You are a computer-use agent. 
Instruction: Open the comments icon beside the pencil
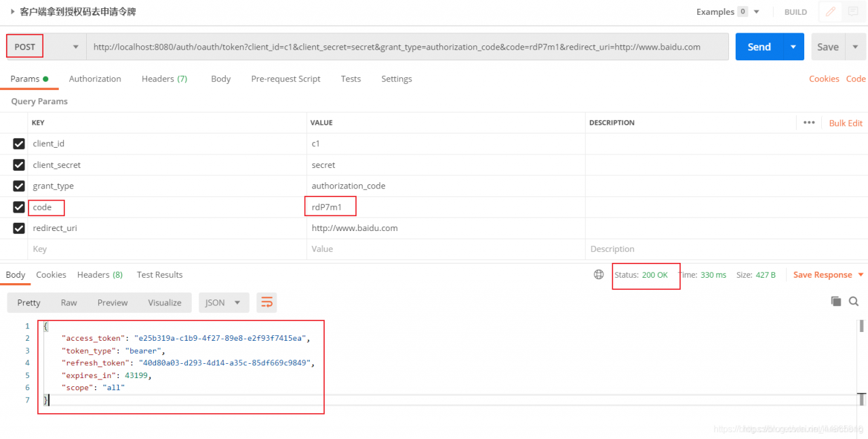(852, 12)
